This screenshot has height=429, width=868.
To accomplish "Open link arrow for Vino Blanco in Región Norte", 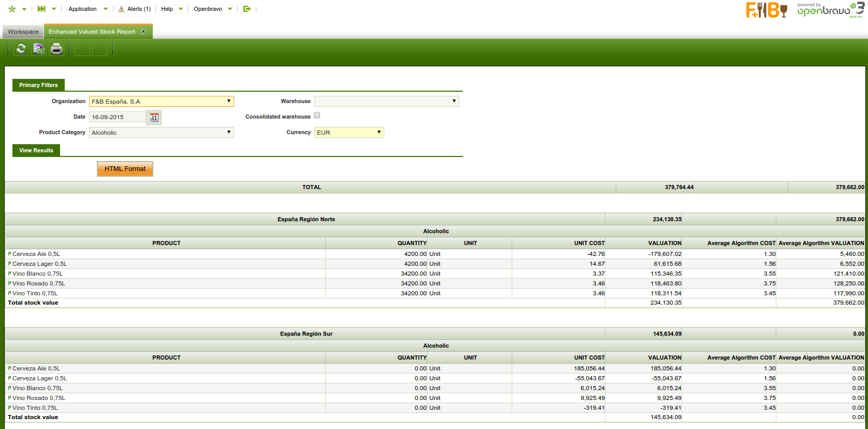I will pyautogui.click(x=9, y=274).
